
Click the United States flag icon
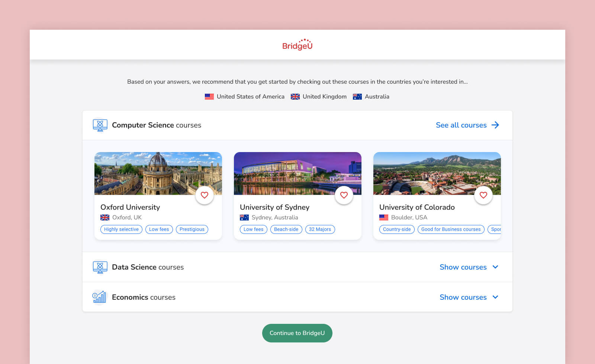click(209, 96)
